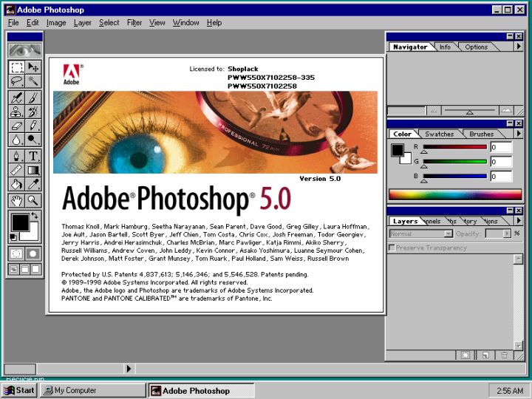Select the Pencil tool
The height and width of the screenshot is (399, 532).
(33, 126)
